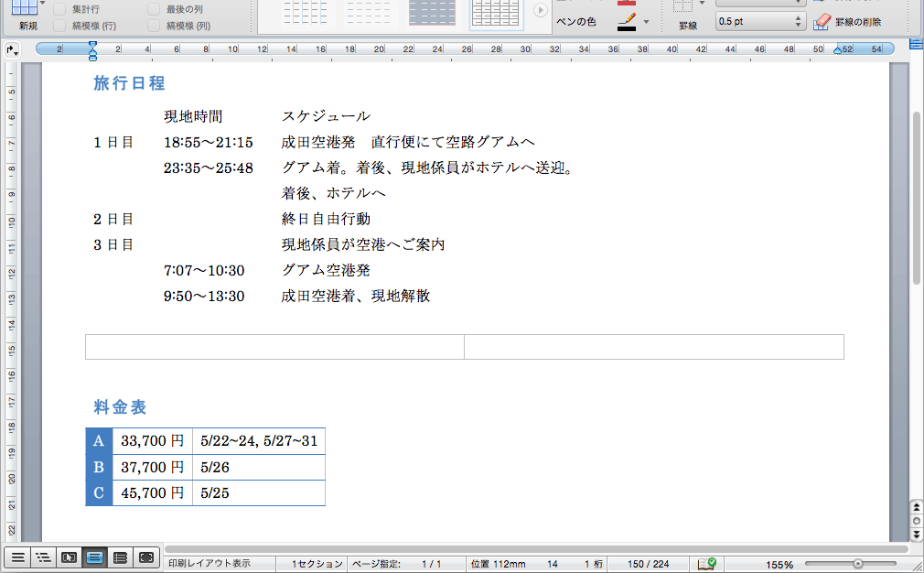Expand the 罫線 borders dropdown arrow
Screen dimensions: 924x573
click(x=702, y=4)
